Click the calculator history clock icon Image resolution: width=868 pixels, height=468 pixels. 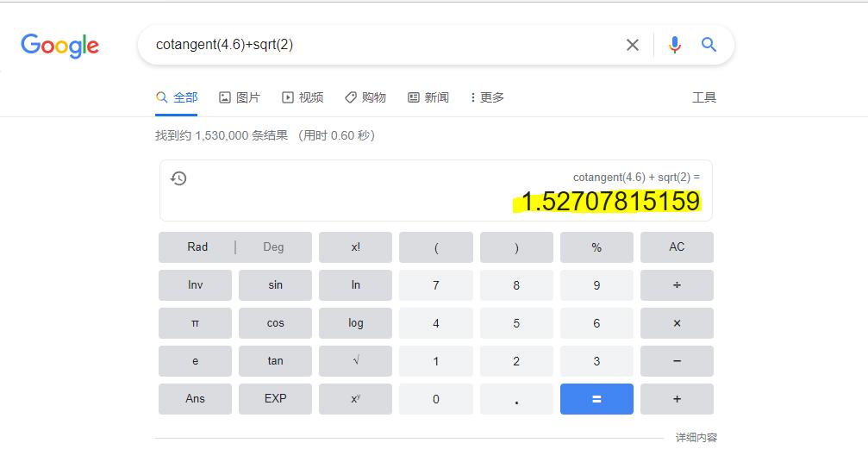pyautogui.click(x=178, y=178)
